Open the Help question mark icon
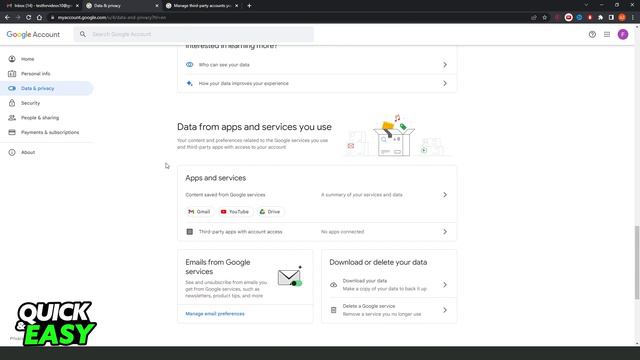The width and height of the screenshot is (640, 360). 592,34
